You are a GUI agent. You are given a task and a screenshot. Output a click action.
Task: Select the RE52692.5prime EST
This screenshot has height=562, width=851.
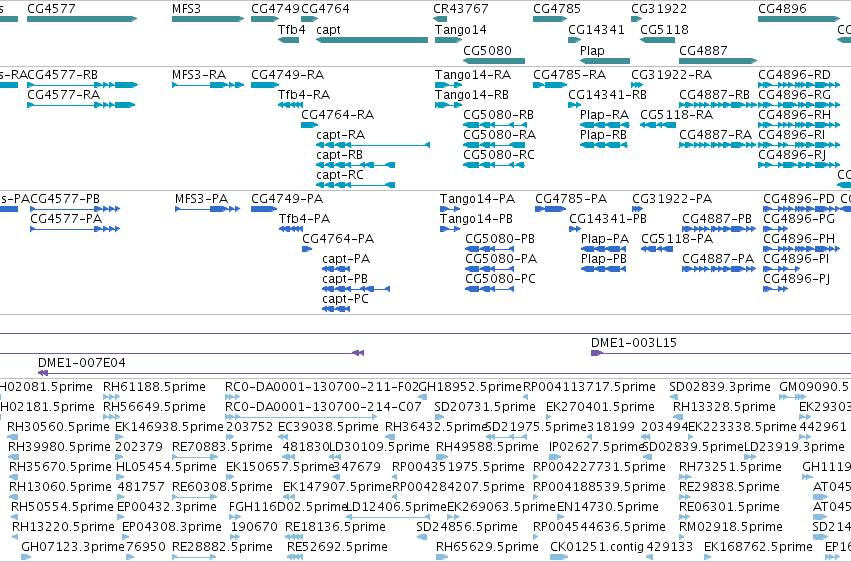pos(295,557)
